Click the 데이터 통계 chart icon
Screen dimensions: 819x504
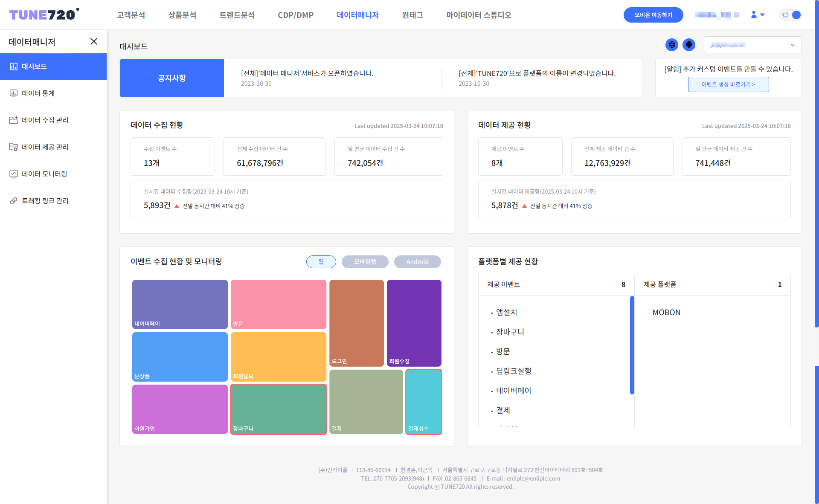tap(14, 93)
